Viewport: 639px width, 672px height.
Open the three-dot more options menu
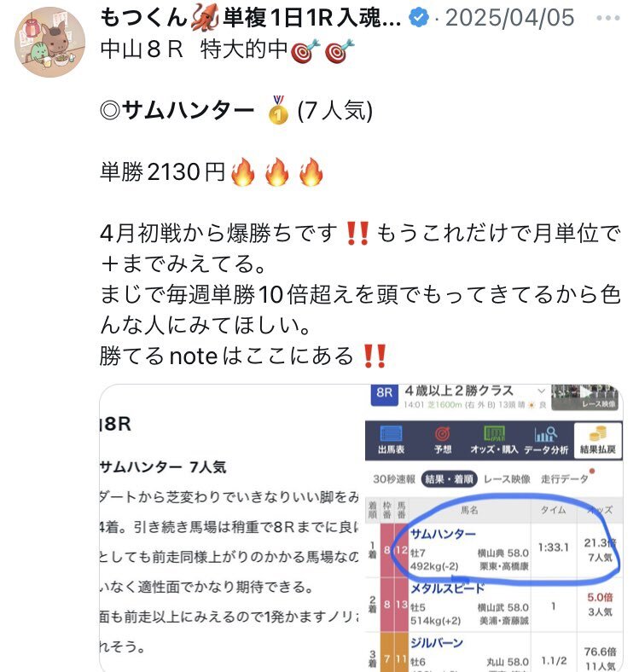pyautogui.click(x=607, y=18)
